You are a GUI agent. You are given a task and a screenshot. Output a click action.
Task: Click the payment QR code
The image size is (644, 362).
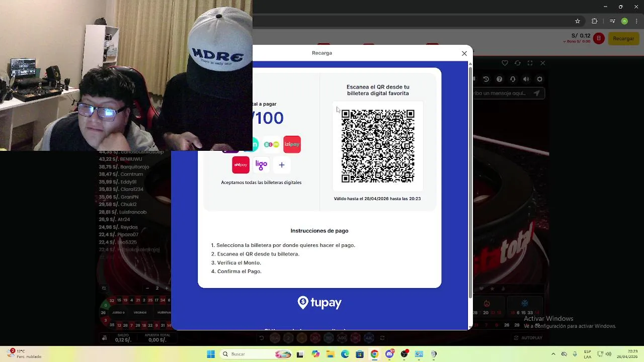coord(378,146)
